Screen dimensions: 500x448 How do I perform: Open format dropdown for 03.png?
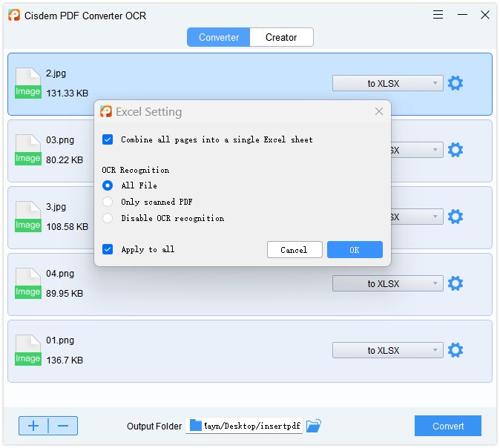(416, 150)
